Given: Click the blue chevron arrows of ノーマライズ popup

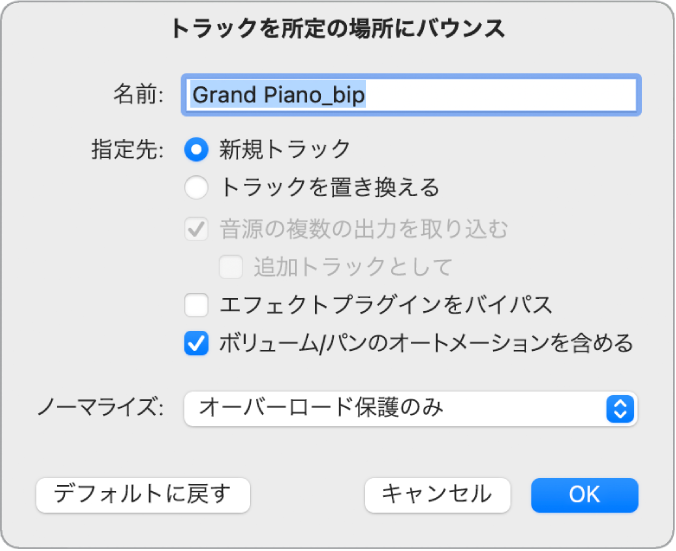Looking at the screenshot, I should pos(621,408).
